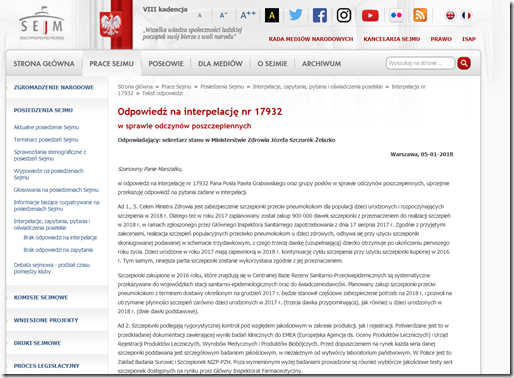Viewport: 514px width, 378px height.
Task: Expand Proces Legislacyjny sidebar section
Action: point(47,366)
